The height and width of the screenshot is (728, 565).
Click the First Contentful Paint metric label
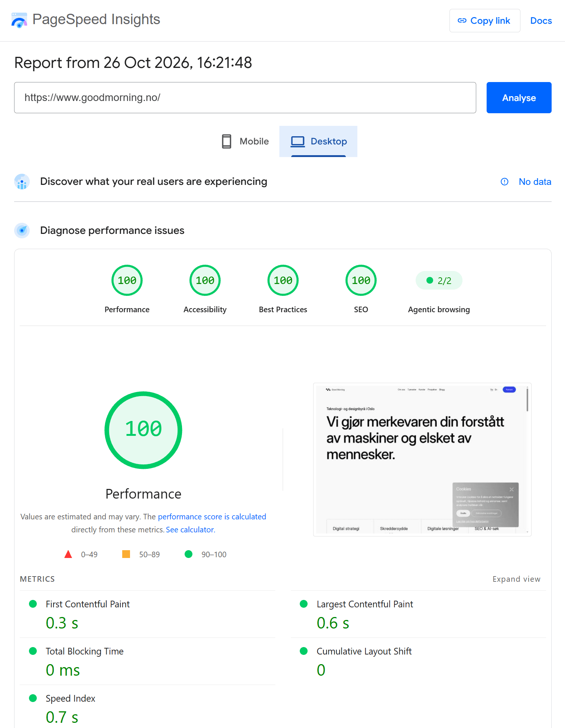click(88, 604)
